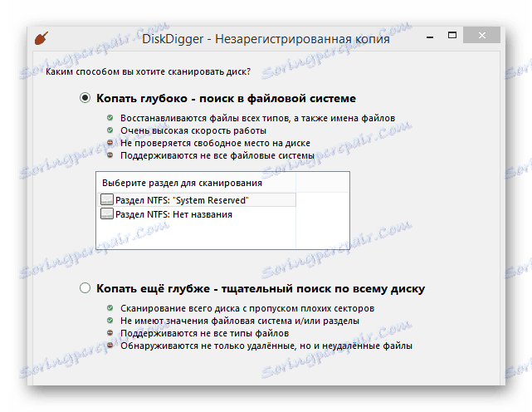Click green check icon beside "Не имеют значения файловая система"

(x=110, y=321)
